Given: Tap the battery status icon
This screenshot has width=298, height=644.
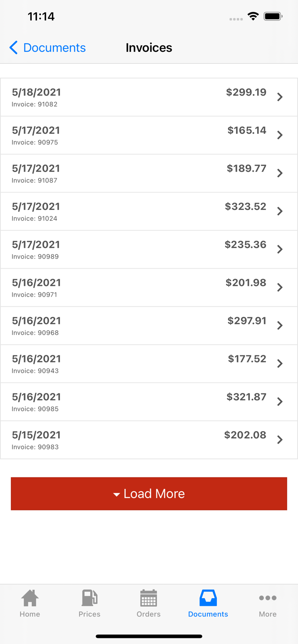Looking at the screenshot, I should point(273,17).
